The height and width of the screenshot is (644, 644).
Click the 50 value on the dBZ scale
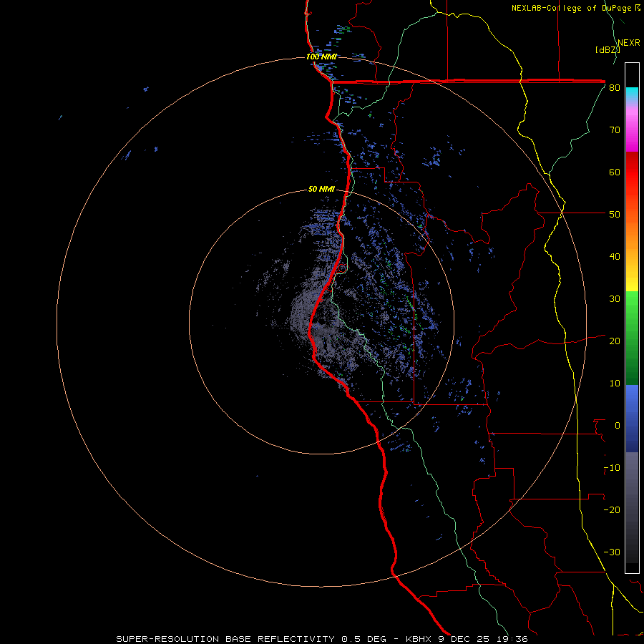615,215
